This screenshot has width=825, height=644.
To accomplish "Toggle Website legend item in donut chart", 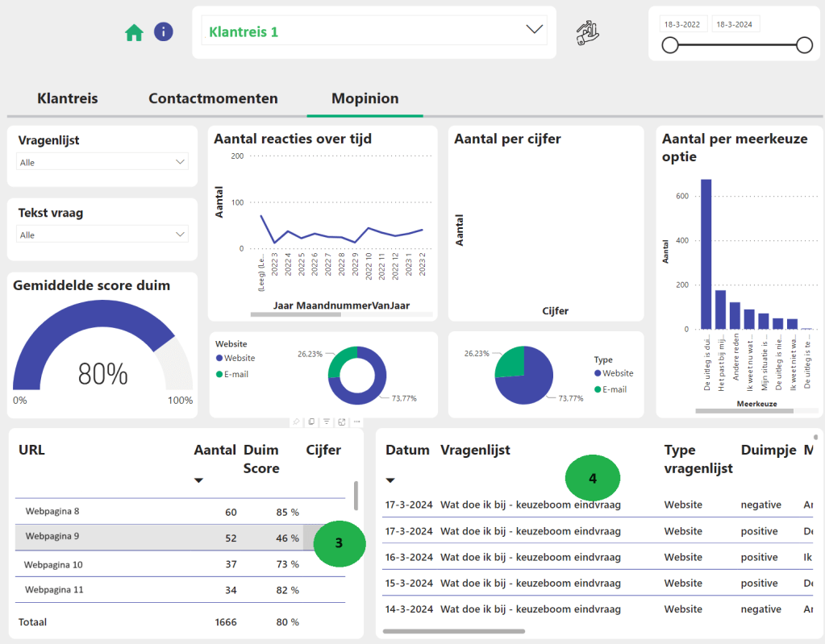I will [x=235, y=358].
